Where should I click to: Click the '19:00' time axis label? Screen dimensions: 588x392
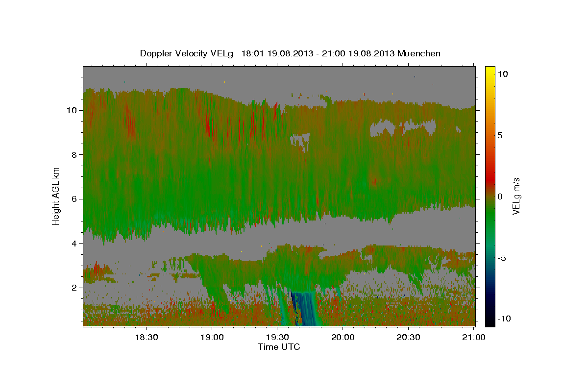click(212, 337)
